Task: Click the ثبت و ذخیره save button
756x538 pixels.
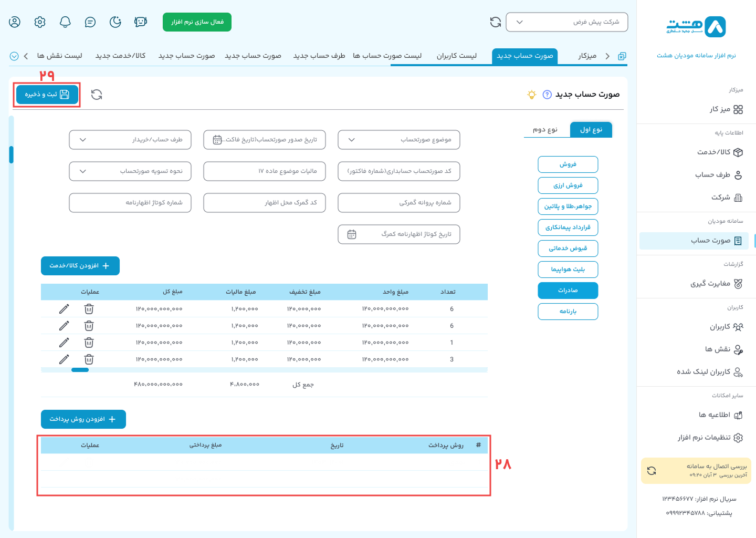Action: (47, 95)
